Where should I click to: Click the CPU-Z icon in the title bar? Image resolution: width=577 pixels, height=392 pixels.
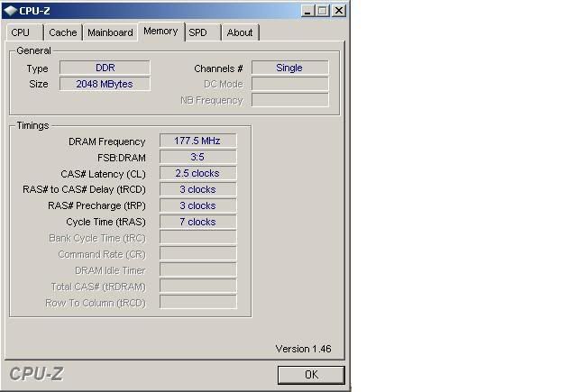[11, 11]
